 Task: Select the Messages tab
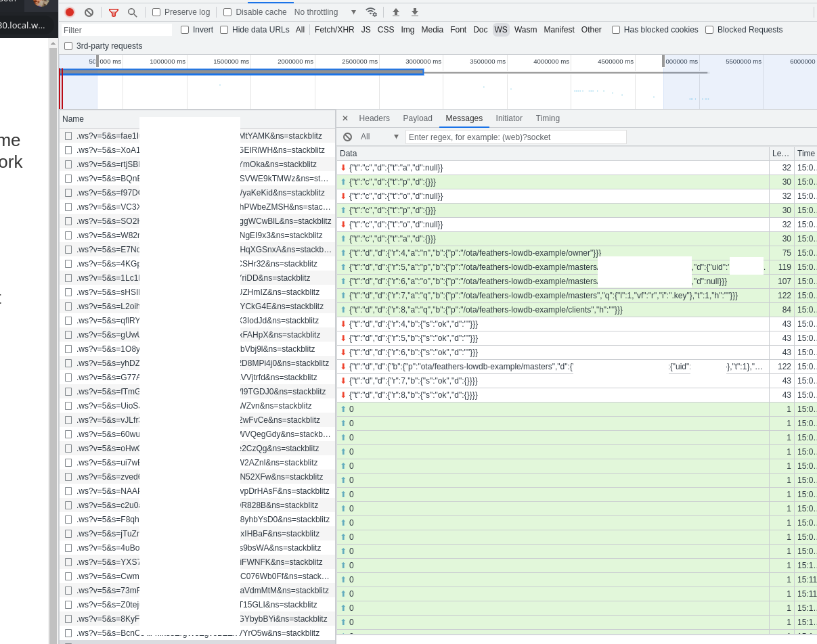(x=464, y=118)
